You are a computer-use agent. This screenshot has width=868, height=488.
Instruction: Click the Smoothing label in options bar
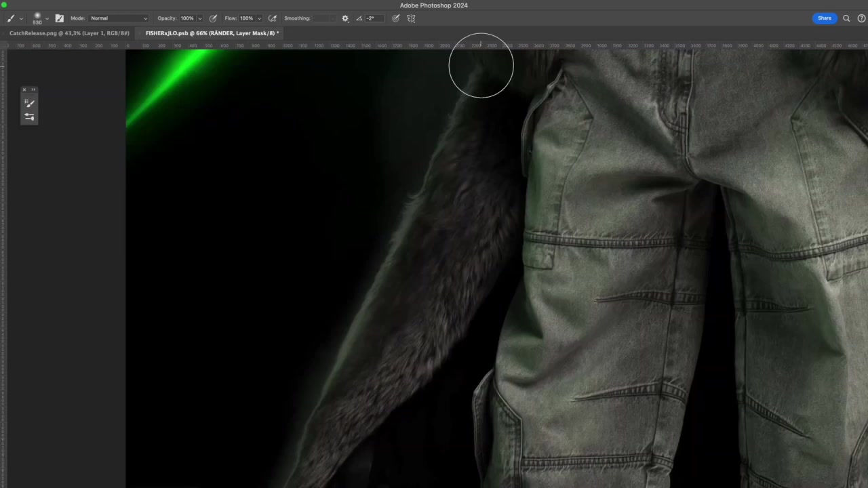pos(297,18)
